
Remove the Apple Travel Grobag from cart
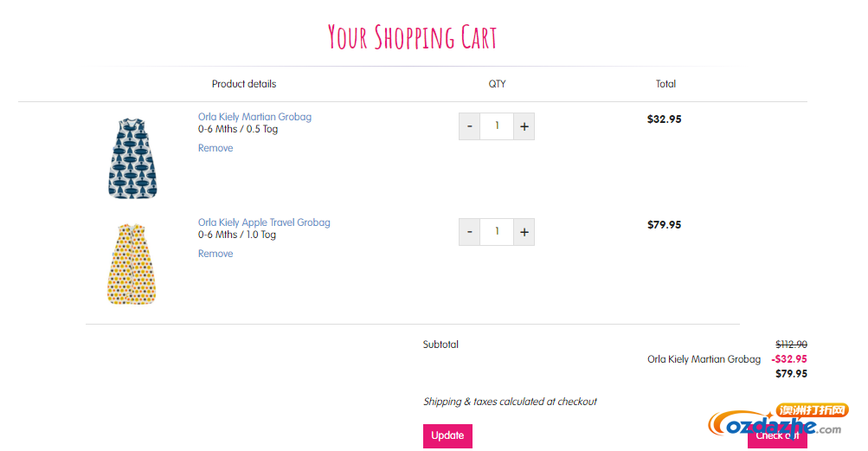point(215,254)
